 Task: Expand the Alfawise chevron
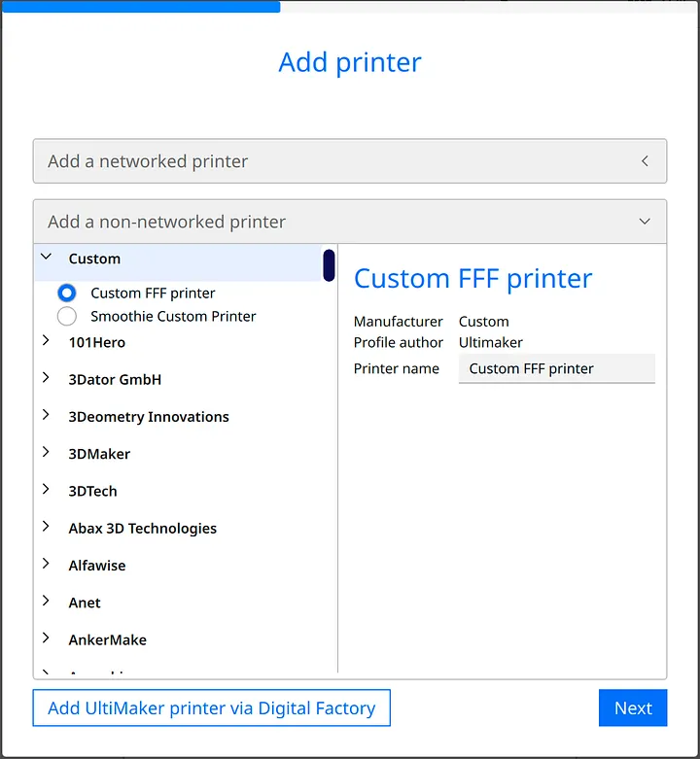[46, 564]
